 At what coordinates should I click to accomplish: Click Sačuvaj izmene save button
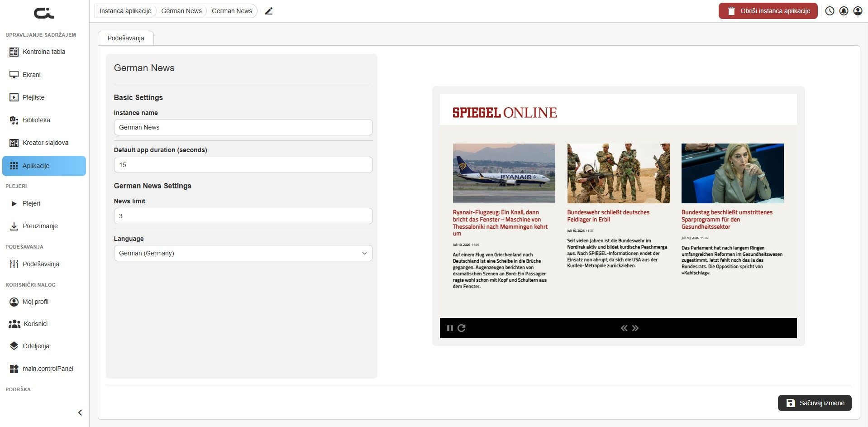click(815, 403)
